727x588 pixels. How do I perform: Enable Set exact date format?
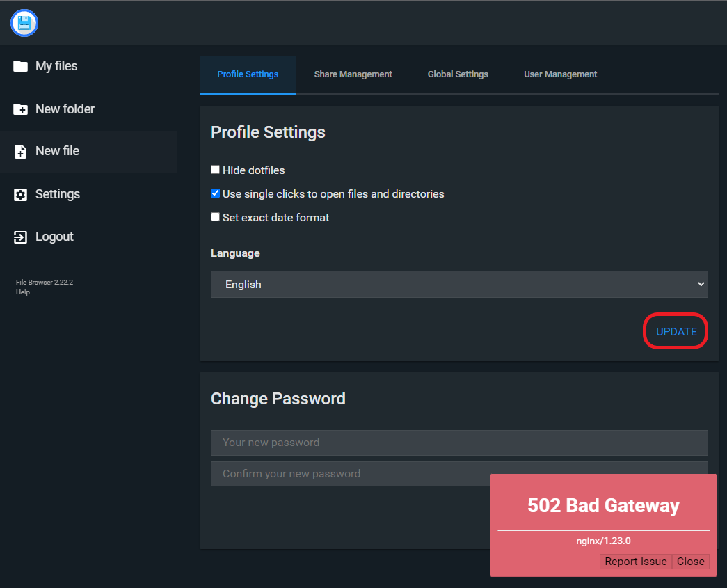click(216, 216)
